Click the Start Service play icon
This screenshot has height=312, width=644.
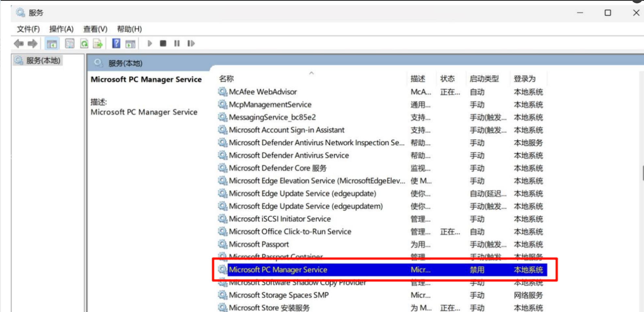[150, 43]
